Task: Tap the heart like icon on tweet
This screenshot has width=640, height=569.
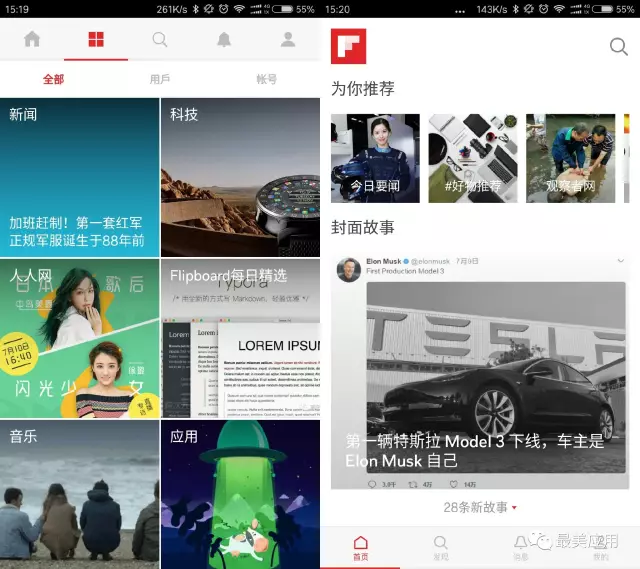Action: (x=453, y=484)
